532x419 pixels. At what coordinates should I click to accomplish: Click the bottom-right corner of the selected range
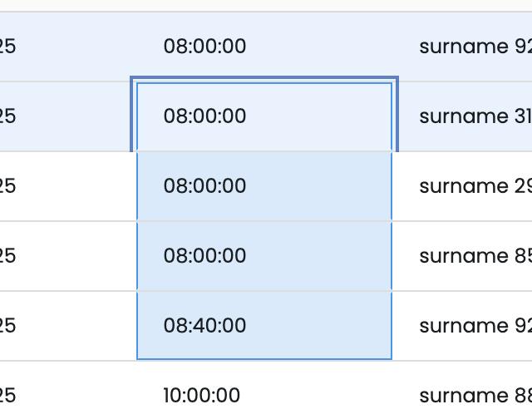click(x=392, y=359)
